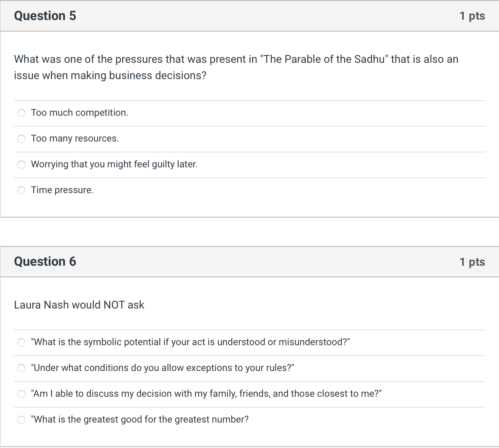
Task: Select 'discuss my decision with my family' radio
Action: pos(21,394)
